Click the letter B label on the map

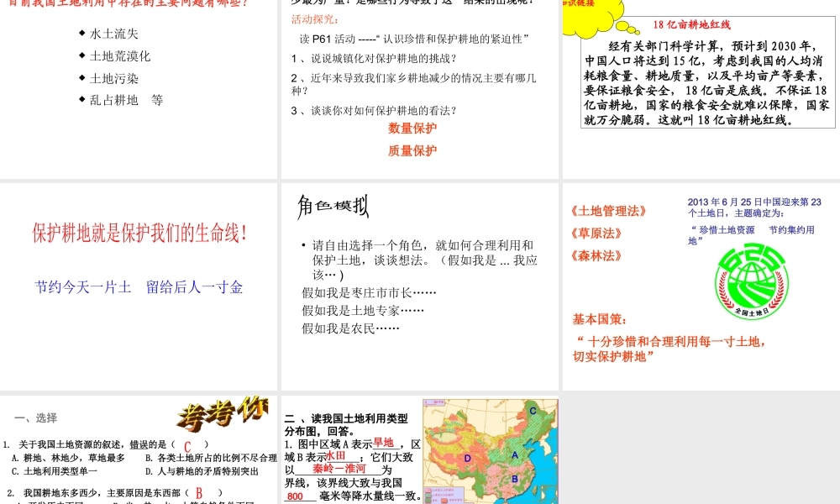click(x=515, y=479)
